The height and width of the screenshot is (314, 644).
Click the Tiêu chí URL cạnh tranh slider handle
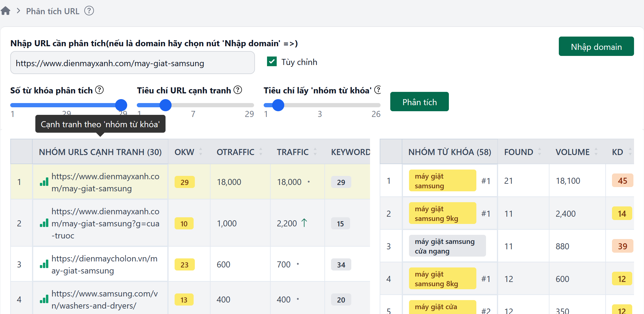[x=166, y=105]
